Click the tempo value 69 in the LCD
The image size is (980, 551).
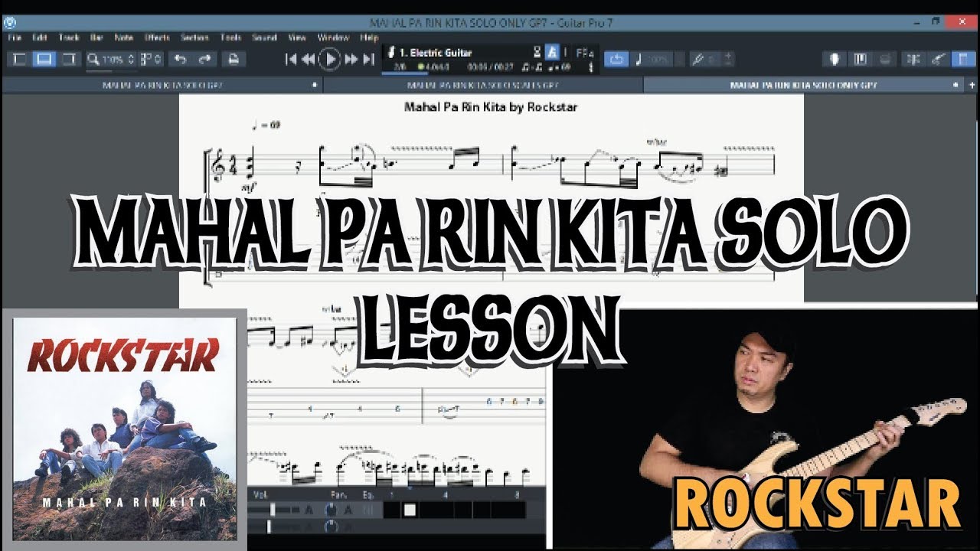(x=565, y=67)
